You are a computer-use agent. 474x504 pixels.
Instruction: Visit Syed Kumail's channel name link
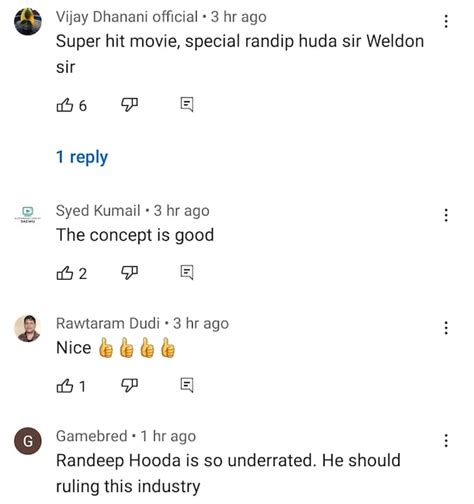98,211
